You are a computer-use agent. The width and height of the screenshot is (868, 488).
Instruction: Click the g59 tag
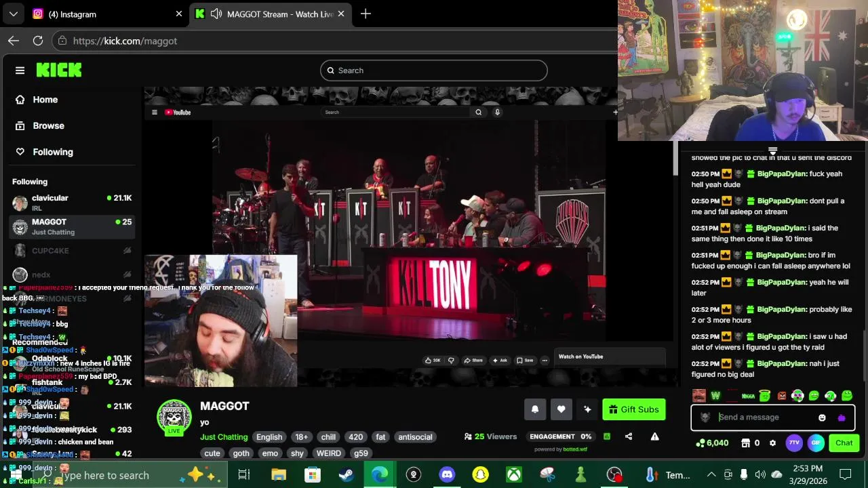[x=361, y=453]
